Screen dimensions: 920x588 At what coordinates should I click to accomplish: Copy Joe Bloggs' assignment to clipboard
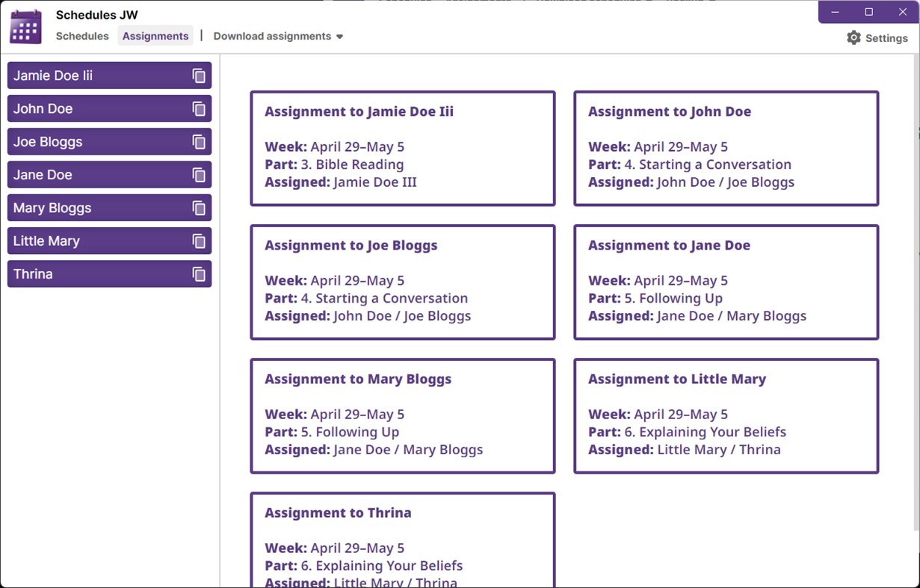pyautogui.click(x=198, y=141)
